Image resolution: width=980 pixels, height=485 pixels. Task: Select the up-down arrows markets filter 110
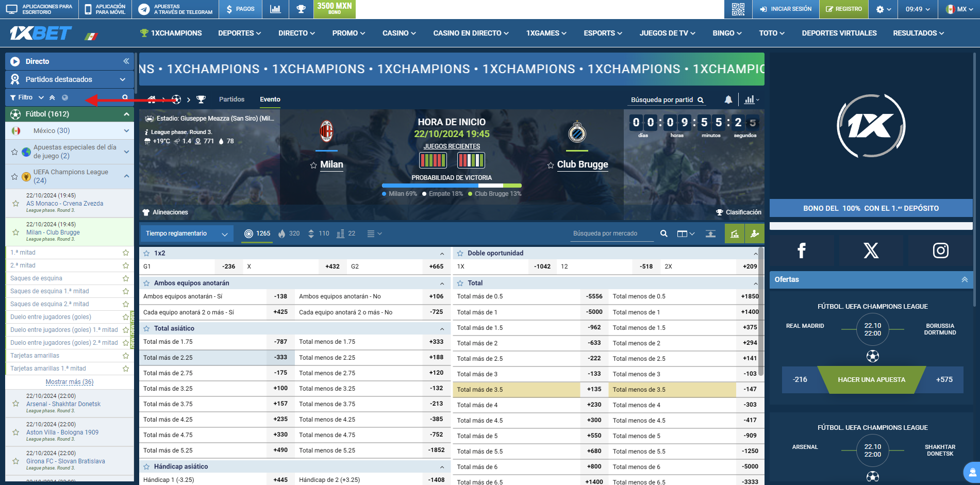(x=318, y=233)
